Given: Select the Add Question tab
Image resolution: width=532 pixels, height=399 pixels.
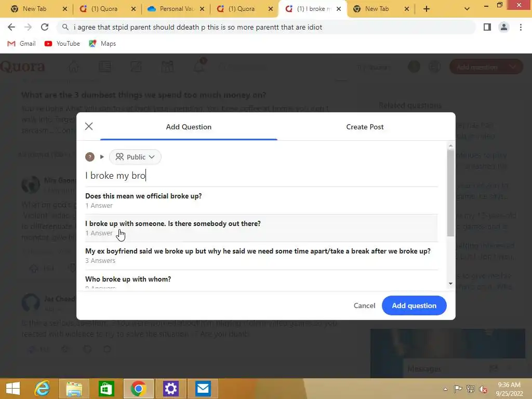Looking at the screenshot, I should pyautogui.click(x=189, y=127).
